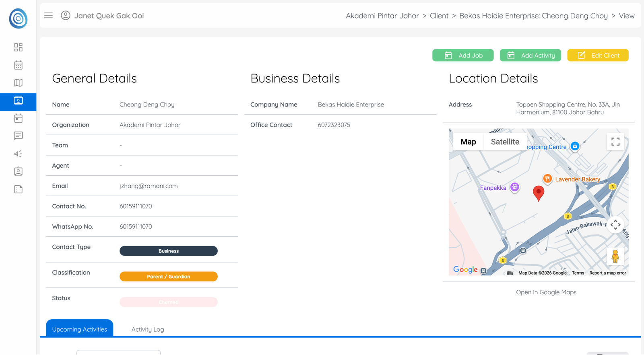Click the megaphone announcements sidebar icon
The image size is (644, 355).
18,154
